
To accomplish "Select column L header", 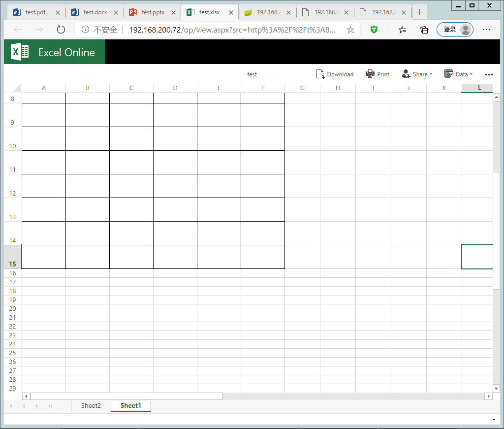I will (x=477, y=88).
